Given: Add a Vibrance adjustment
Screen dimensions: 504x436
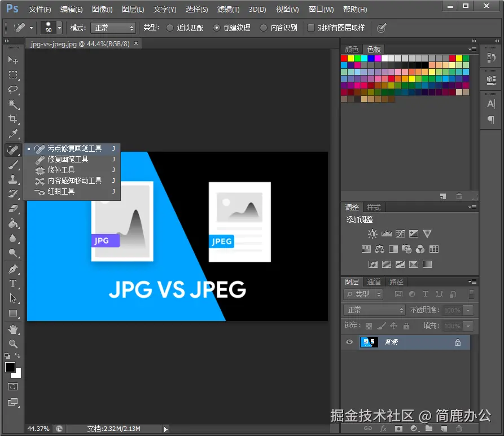Looking at the screenshot, I should coord(427,234).
